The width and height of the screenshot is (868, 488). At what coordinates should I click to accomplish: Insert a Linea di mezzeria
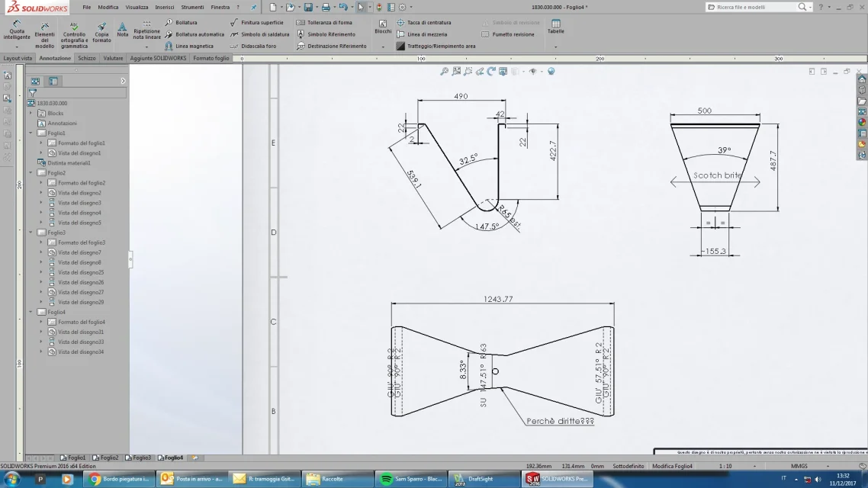tap(422, 34)
